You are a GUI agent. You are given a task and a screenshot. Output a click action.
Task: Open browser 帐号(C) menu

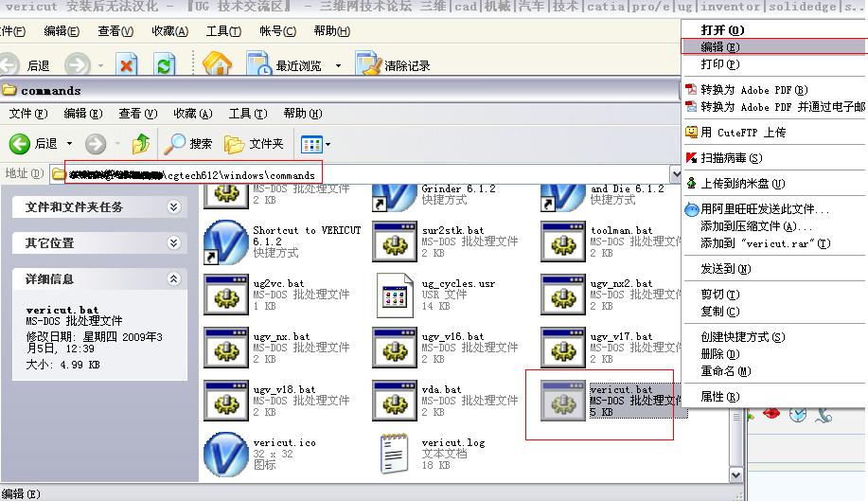(277, 31)
